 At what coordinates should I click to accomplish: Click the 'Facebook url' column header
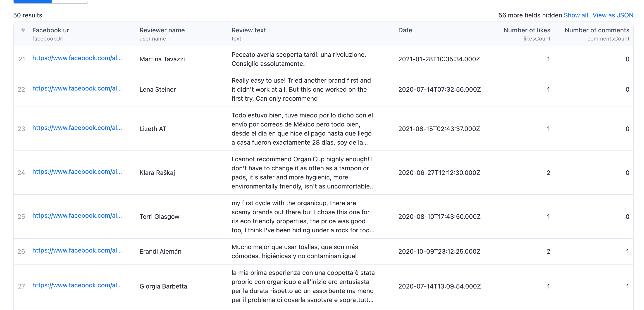pyautogui.click(x=52, y=30)
